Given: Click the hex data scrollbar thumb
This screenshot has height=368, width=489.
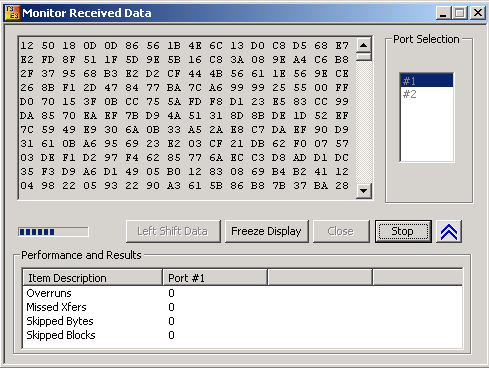Looking at the screenshot, I should [364, 57].
